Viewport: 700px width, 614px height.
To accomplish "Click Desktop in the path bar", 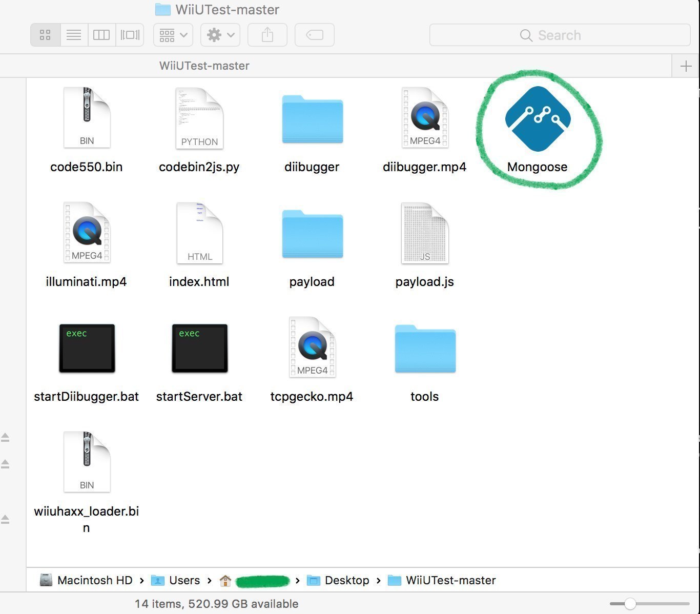I will tap(338, 580).
